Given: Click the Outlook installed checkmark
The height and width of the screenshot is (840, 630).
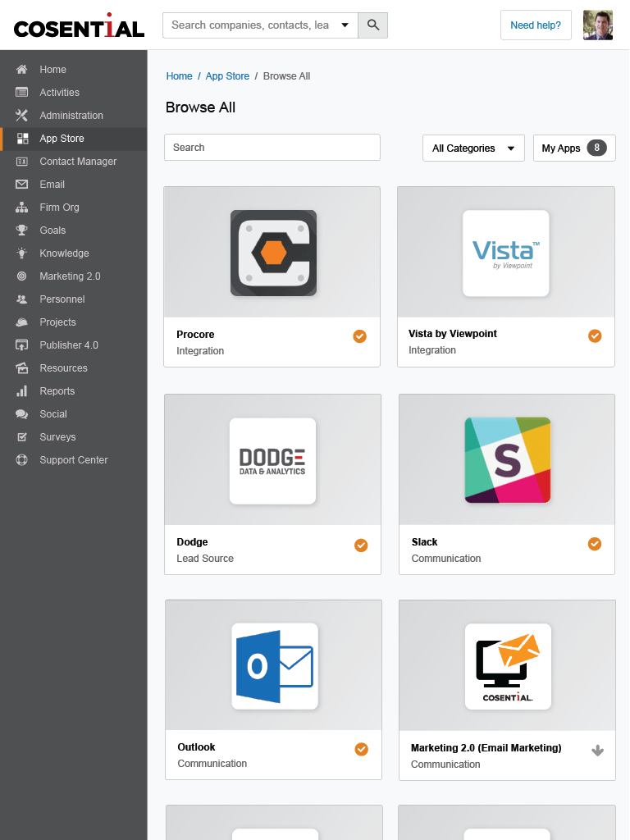Looking at the screenshot, I should [x=362, y=750].
